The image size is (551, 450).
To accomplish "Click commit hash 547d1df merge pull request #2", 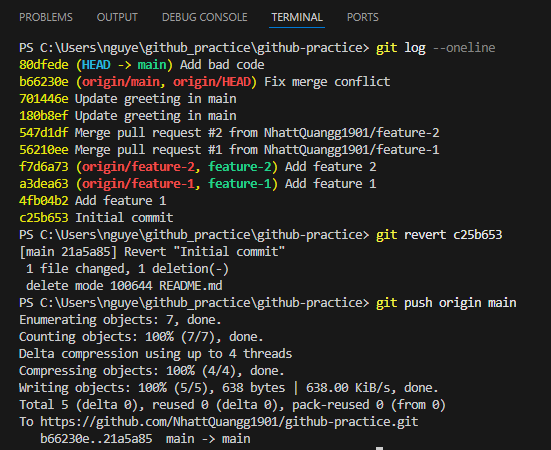I will 44,133.
